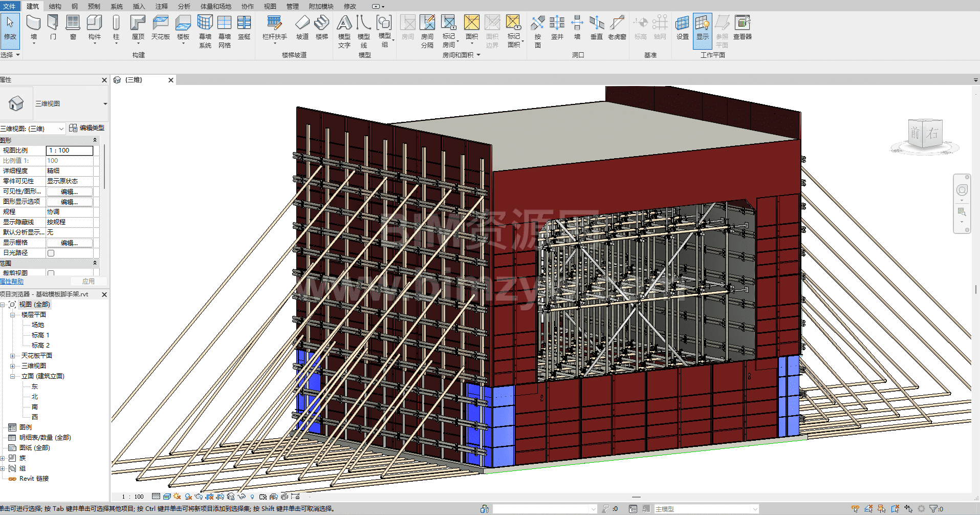Enable the Crop View (裁剪视图) checkbox
This screenshot has width=980, height=515.
coord(51,273)
